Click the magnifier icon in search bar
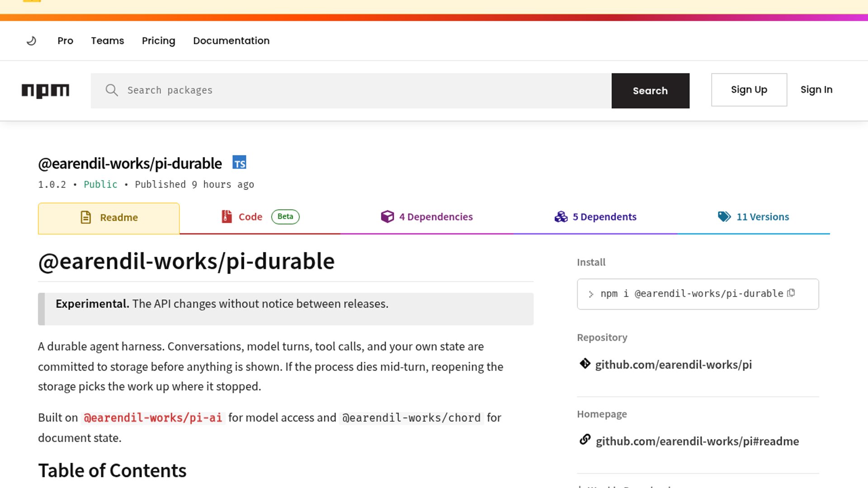 (112, 90)
